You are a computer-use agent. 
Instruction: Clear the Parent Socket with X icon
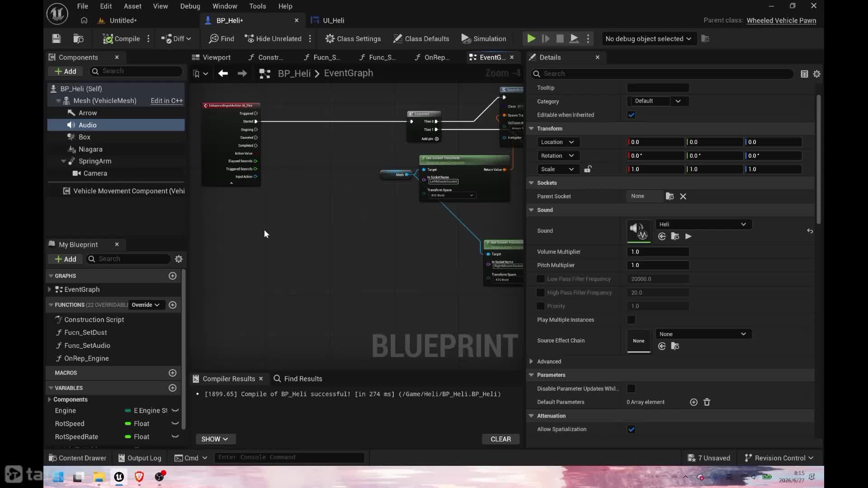(x=683, y=196)
